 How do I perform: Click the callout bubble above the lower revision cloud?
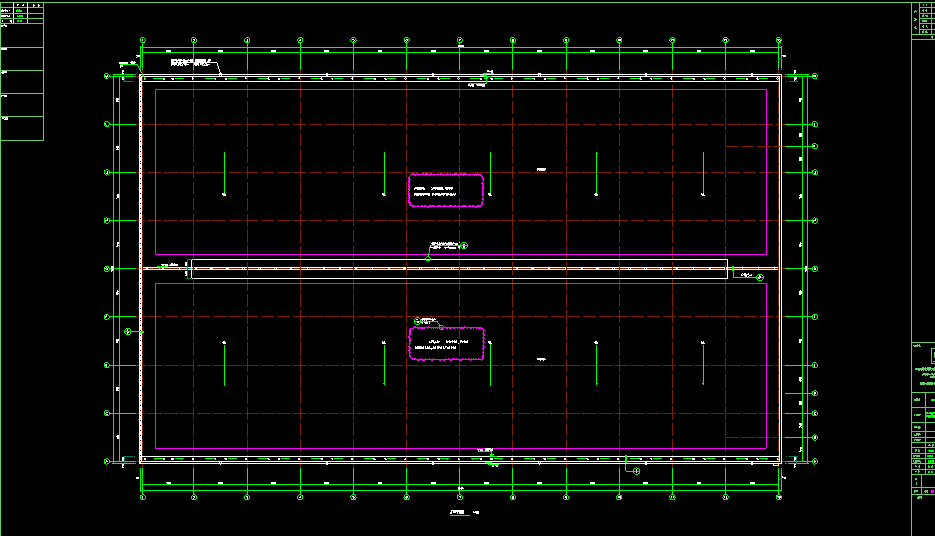point(417,321)
